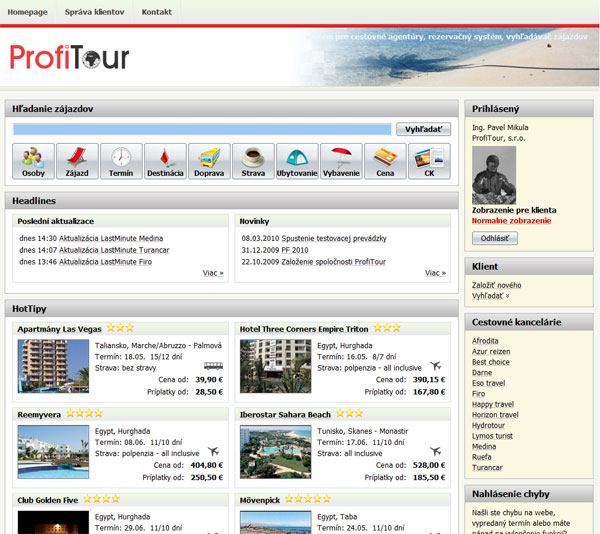The width and height of the screenshot is (600, 534).
Task: Open Založenie spoločnosti ProfiTour news
Action: coord(333,262)
